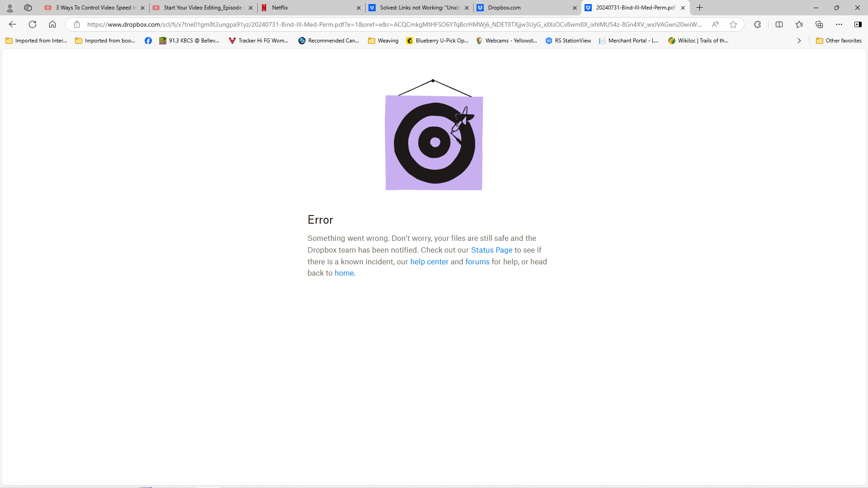
Task: Click the Back navigation arrow
Action: pos(12,24)
